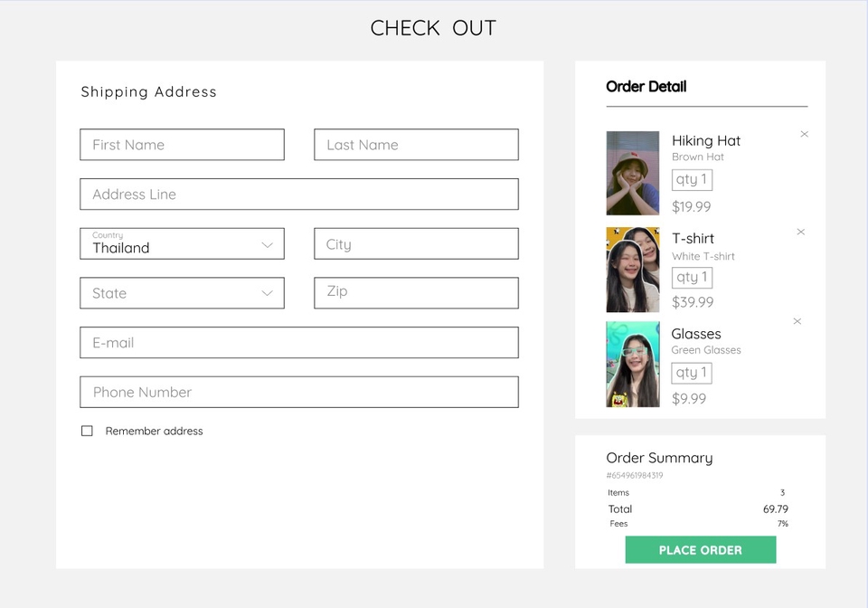Image resolution: width=868 pixels, height=608 pixels.
Task: Click the Hiking Hat product thumbnail
Action: click(x=632, y=172)
